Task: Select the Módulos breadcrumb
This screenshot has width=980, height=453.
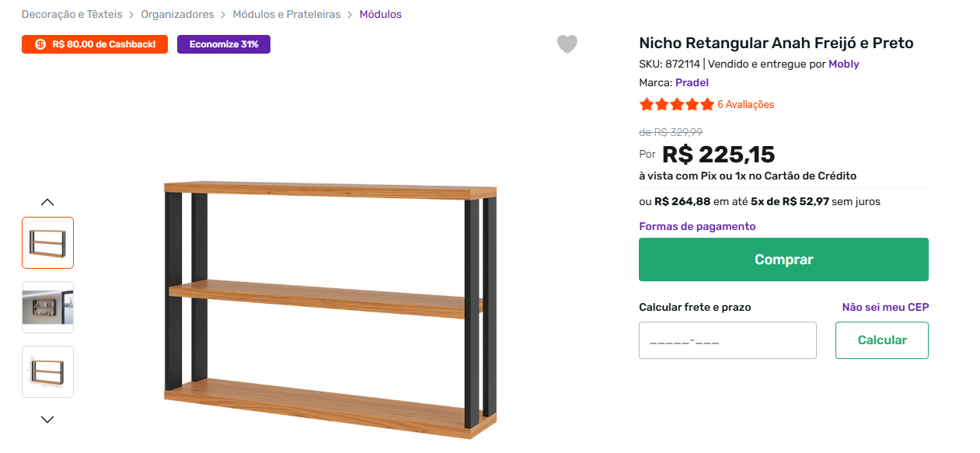Action: click(x=380, y=14)
